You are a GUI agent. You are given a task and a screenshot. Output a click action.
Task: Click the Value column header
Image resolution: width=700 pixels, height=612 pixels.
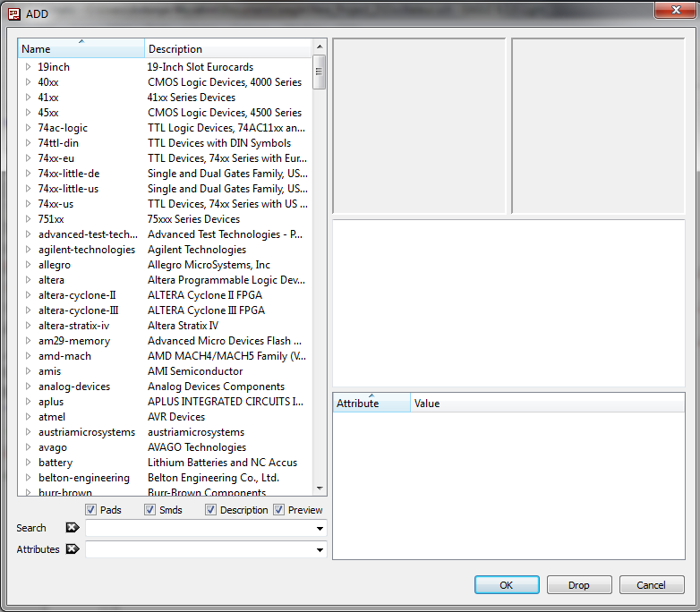[x=546, y=404]
